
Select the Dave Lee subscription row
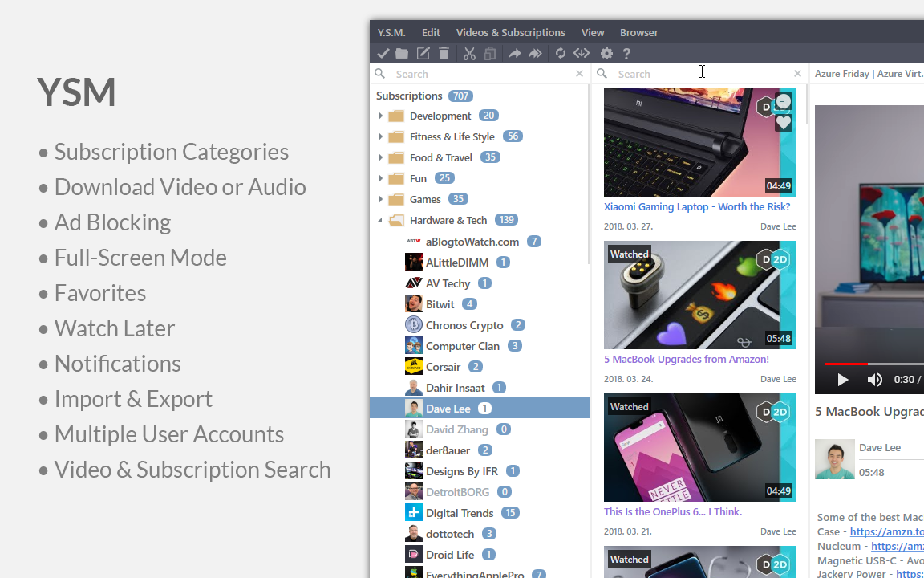coord(480,408)
